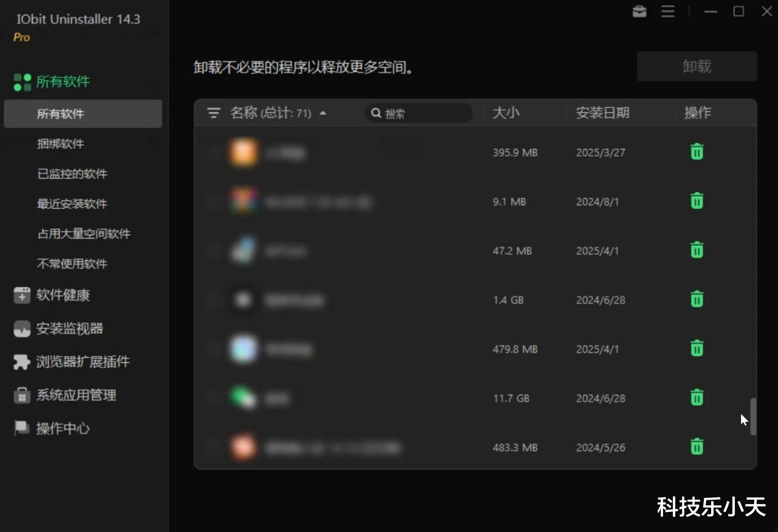Click the app icon in the 9.1 MB row
Screen dimensions: 778x532
(x=243, y=201)
